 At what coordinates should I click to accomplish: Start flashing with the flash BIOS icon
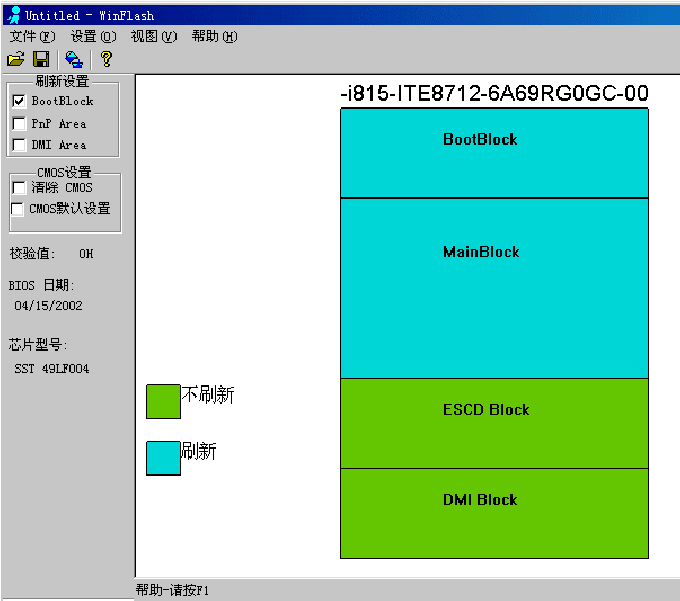click(74, 59)
